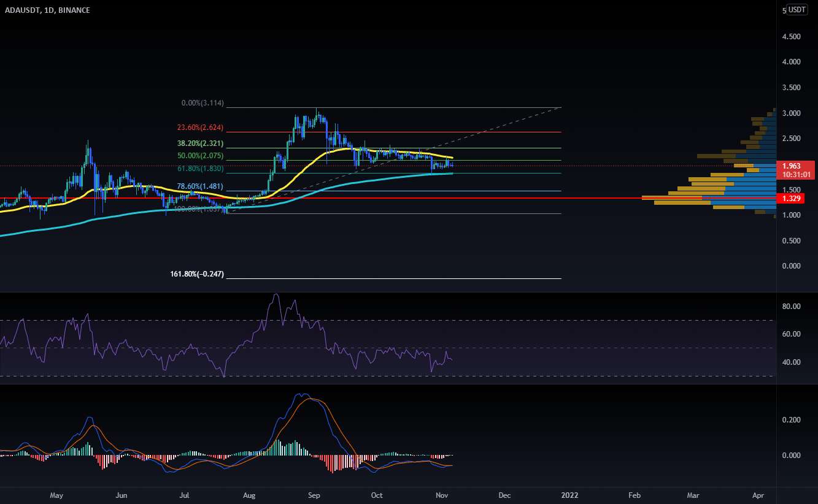
Task: Click the 4.500 price axis value
Action: (792, 37)
